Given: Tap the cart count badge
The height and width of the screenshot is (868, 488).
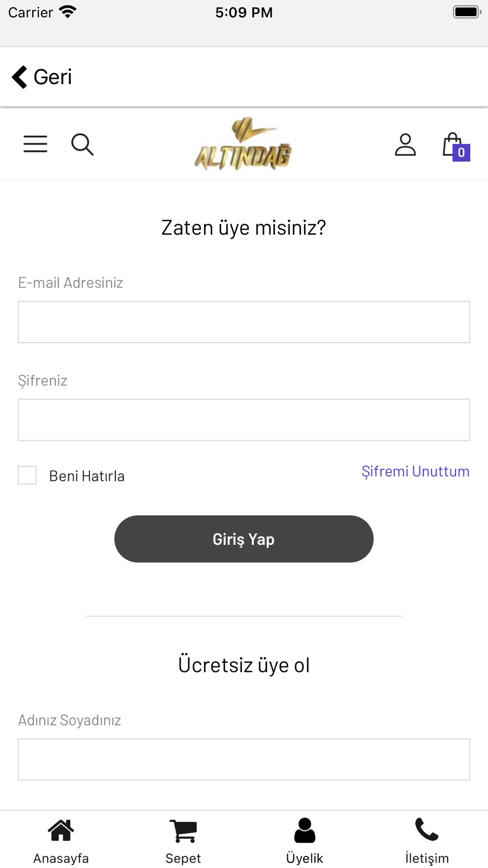Looking at the screenshot, I should coord(461,153).
